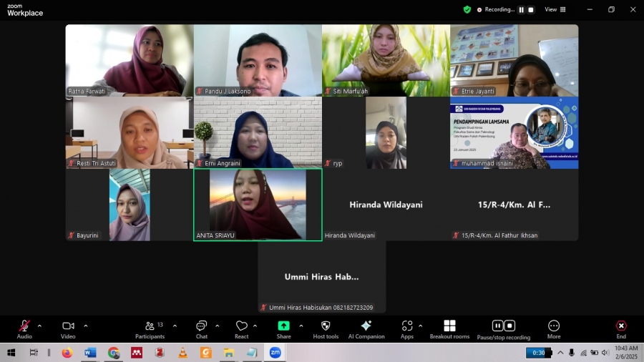Select the ryp participant video tile
This screenshot has width=644, height=362.
[386, 132]
